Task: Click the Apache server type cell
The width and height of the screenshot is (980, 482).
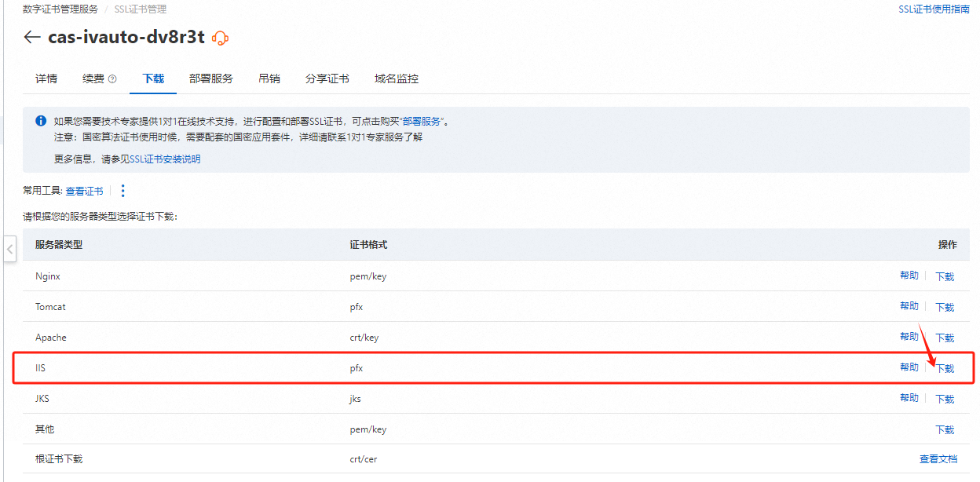Action: (51, 338)
